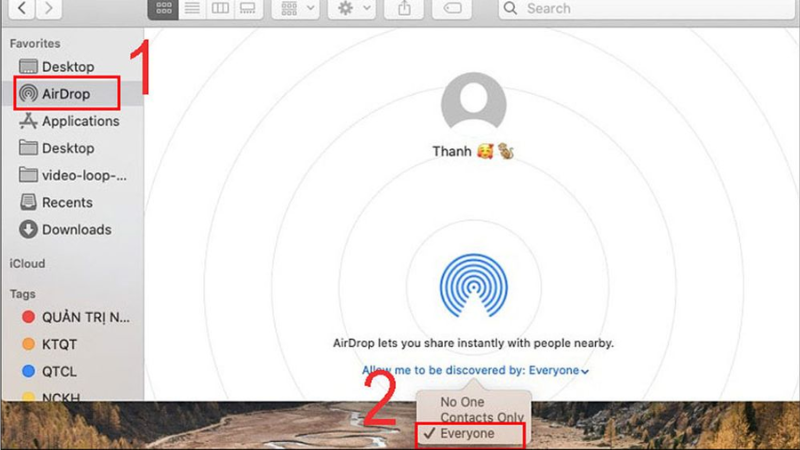Screen dimensions: 800x450
Task: Select AirDrop in the sidebar
Action: tap(72, 94)
